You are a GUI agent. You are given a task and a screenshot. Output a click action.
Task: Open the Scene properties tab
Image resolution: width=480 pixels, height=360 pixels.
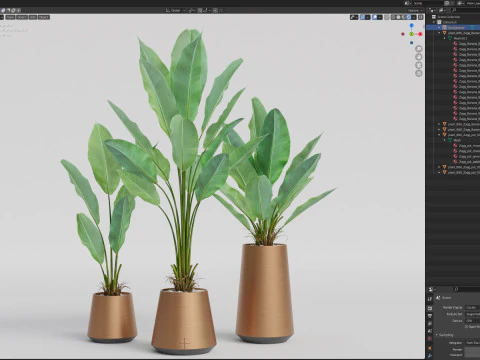tap(430, 331)
